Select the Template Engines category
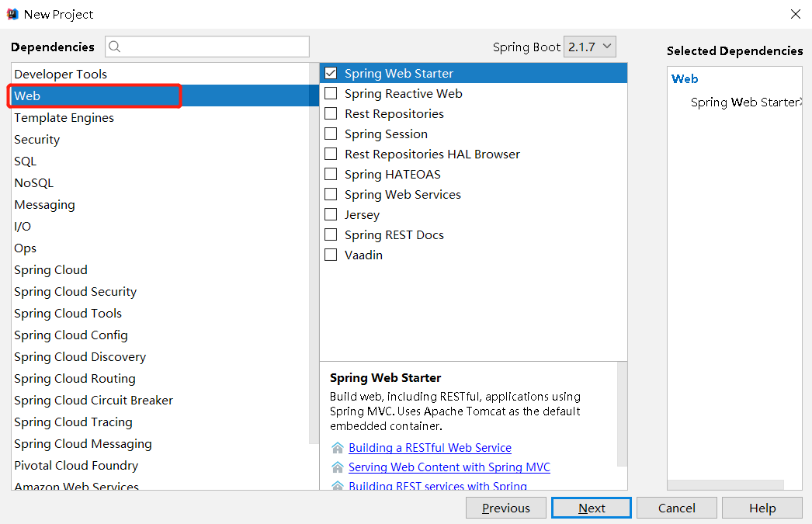This screenshot has width=812, height=524. click(64, 118)
